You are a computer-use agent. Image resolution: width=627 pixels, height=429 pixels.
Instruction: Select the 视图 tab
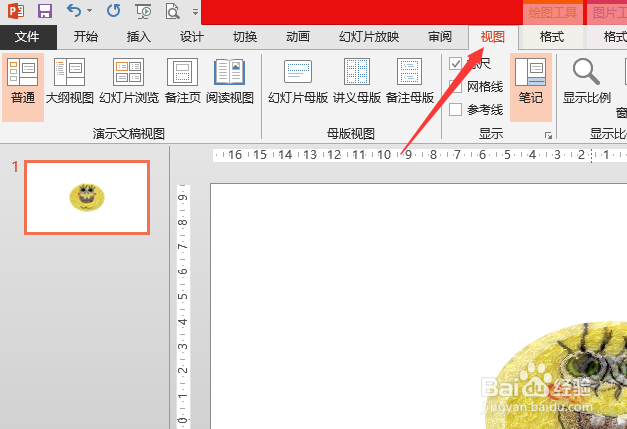(x=493, y=37)
